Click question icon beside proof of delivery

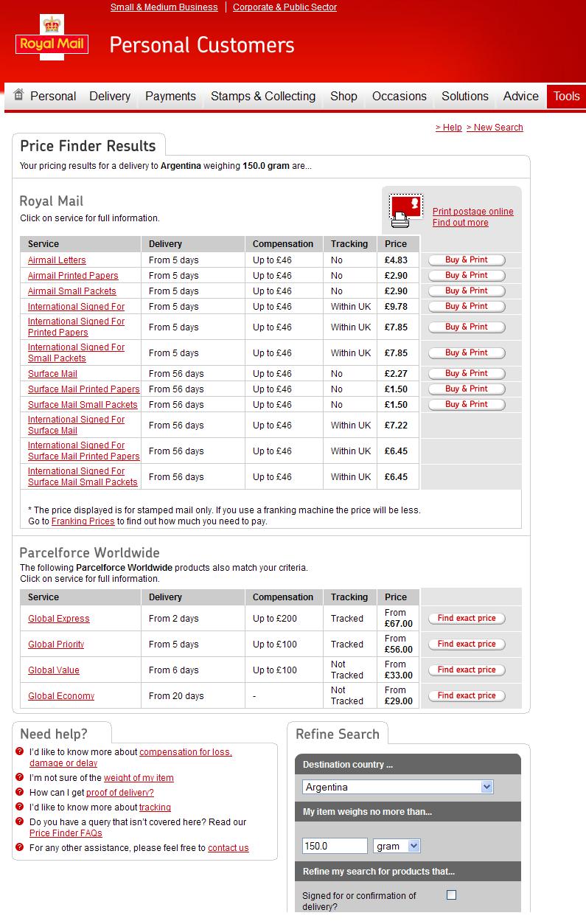point(19,792)
